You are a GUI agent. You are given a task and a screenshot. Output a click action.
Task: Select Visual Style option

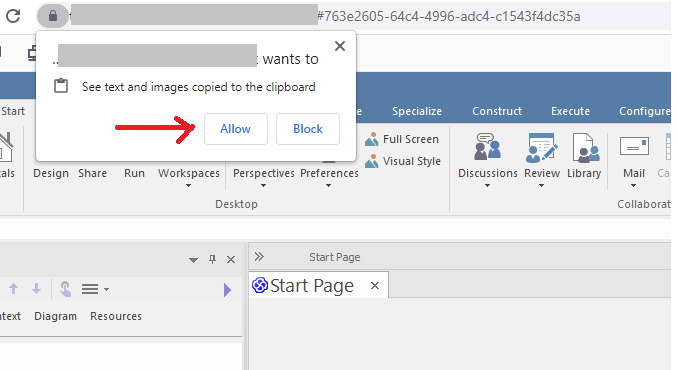tap(403, 161)
